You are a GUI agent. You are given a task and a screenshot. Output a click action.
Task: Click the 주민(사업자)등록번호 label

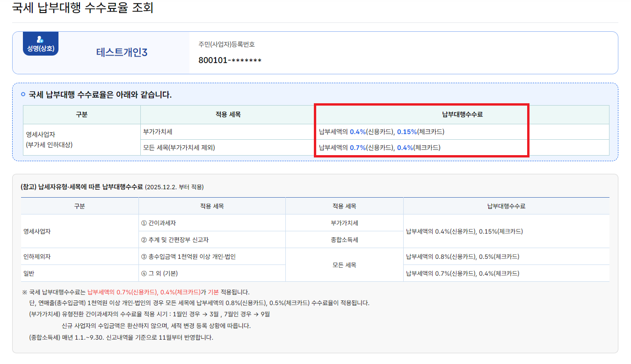[x=227, y=44]
